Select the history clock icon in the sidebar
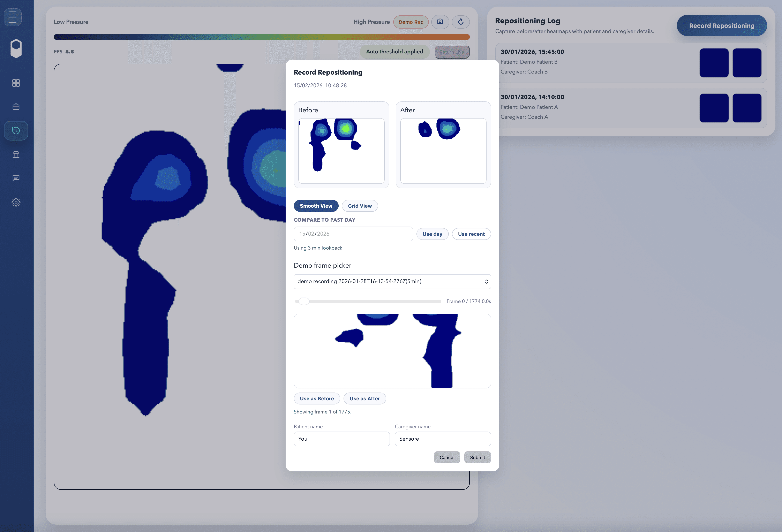Viewport: 782px width, 532px height. pos(16,131)
